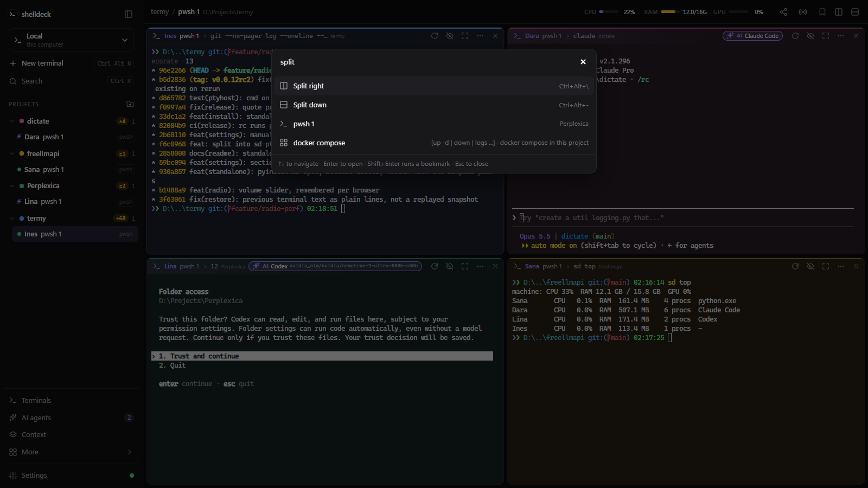Open more options for Dara pane
The image size is (868, 488).
coord(841,36)
